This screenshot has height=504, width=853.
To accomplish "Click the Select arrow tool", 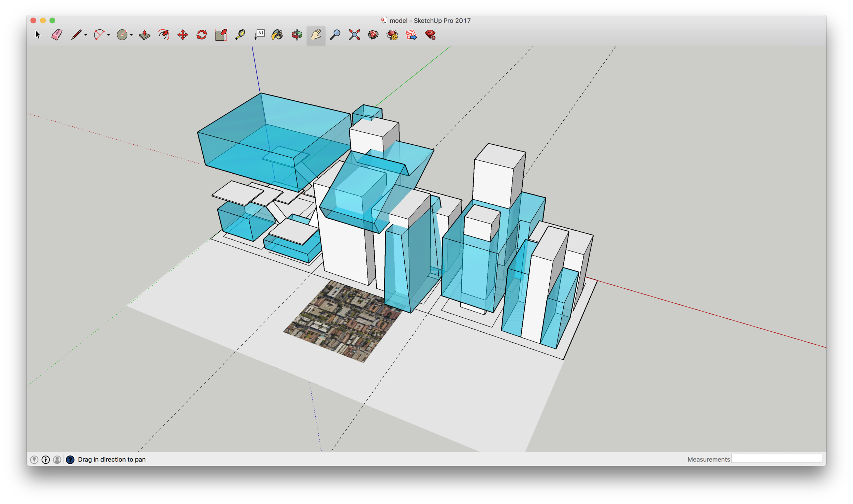I will [x=38, y=35].
